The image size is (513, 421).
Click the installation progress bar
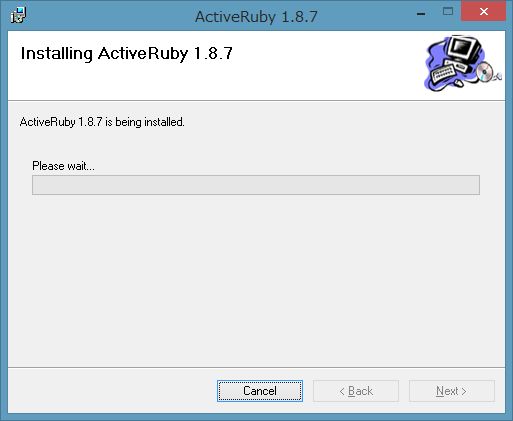pyautogui.click(x=256, y=185)
